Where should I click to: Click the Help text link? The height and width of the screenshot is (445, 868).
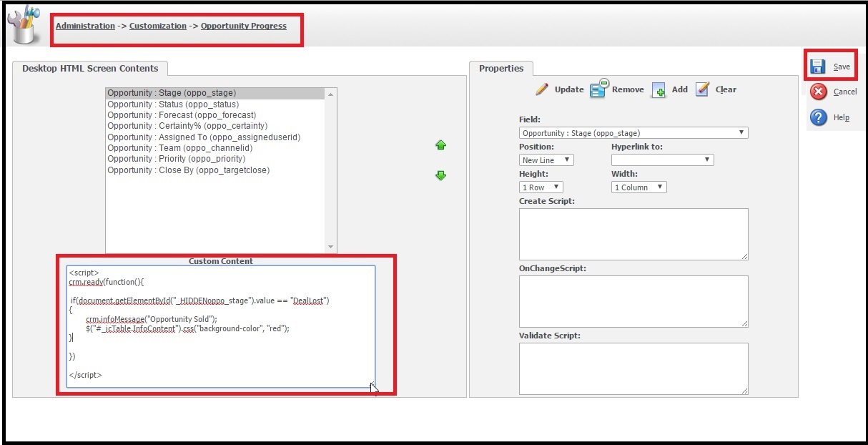click(842, 117)
